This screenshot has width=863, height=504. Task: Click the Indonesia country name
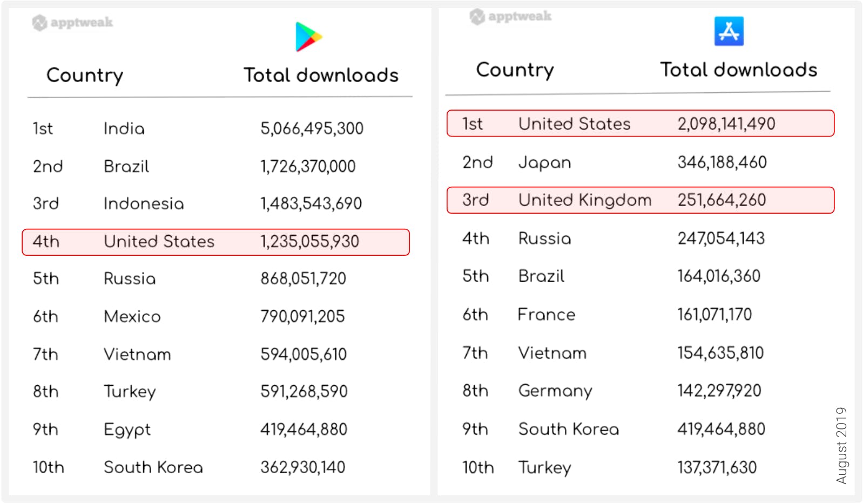pyautogui.click(x=144, y=204)
